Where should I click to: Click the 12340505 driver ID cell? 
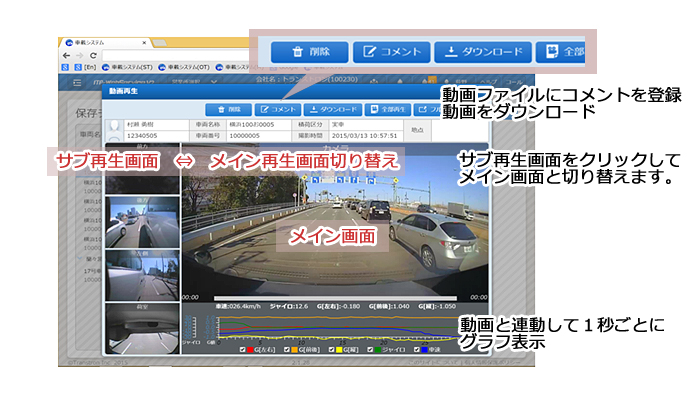[156, 135]
